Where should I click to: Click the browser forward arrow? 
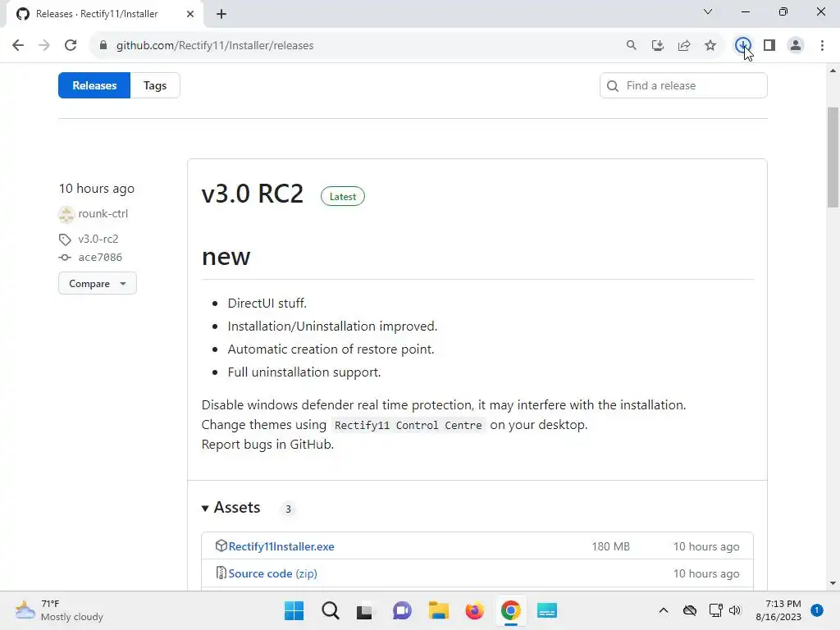(x=44, y=46)
